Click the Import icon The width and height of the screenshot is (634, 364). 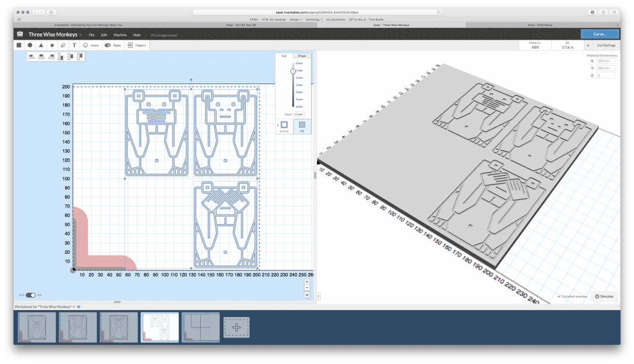pos(137,45)
